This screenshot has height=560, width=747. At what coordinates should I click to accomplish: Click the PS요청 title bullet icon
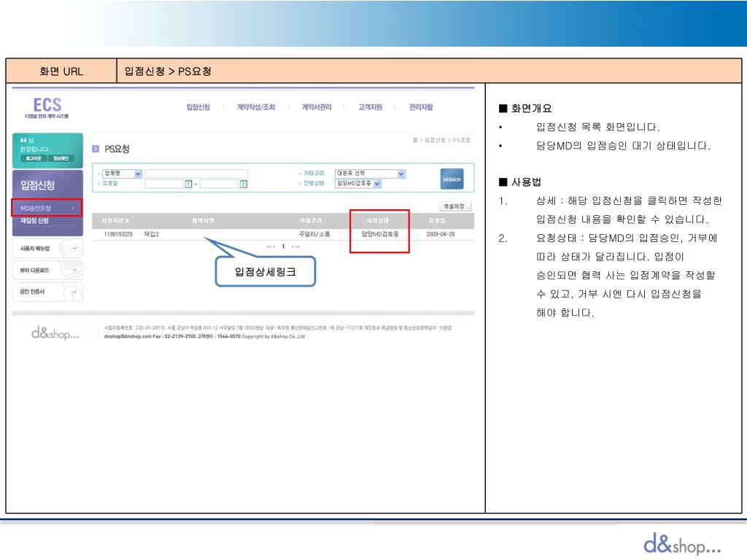[96, 149]
